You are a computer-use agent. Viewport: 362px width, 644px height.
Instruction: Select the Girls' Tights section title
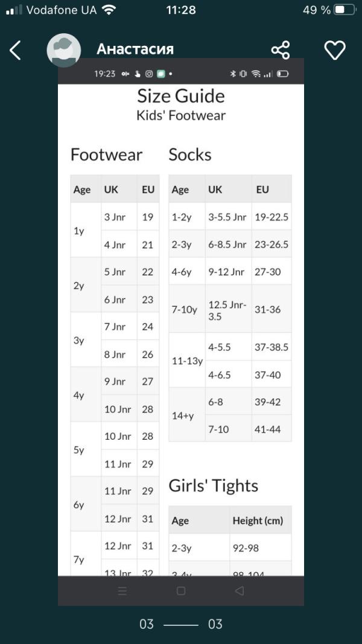(213, 486)
